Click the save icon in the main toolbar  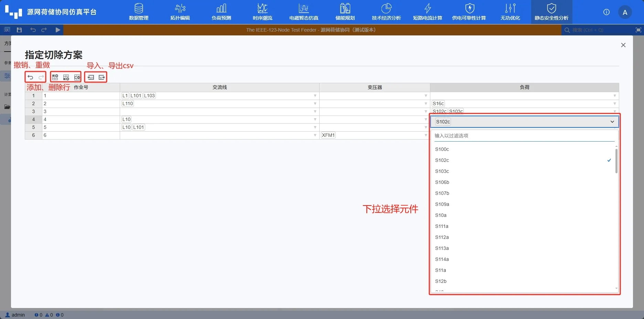(x=19, y=30)
